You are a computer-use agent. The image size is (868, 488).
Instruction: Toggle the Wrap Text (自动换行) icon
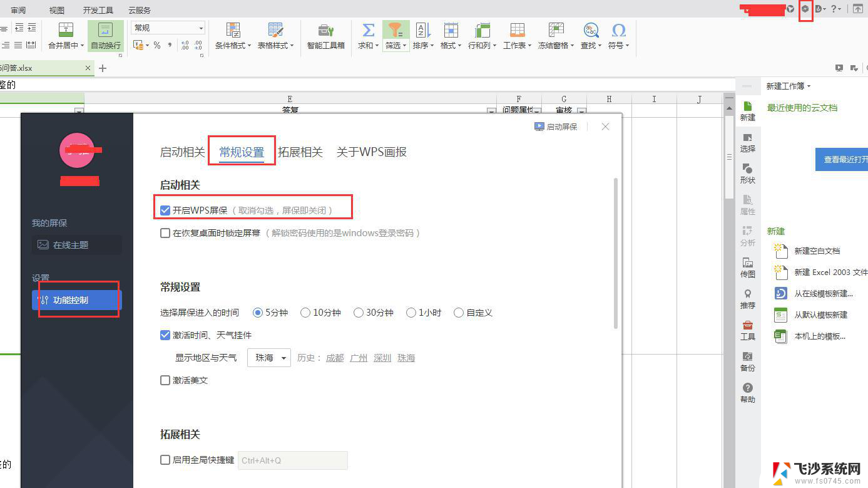[106, 30]
